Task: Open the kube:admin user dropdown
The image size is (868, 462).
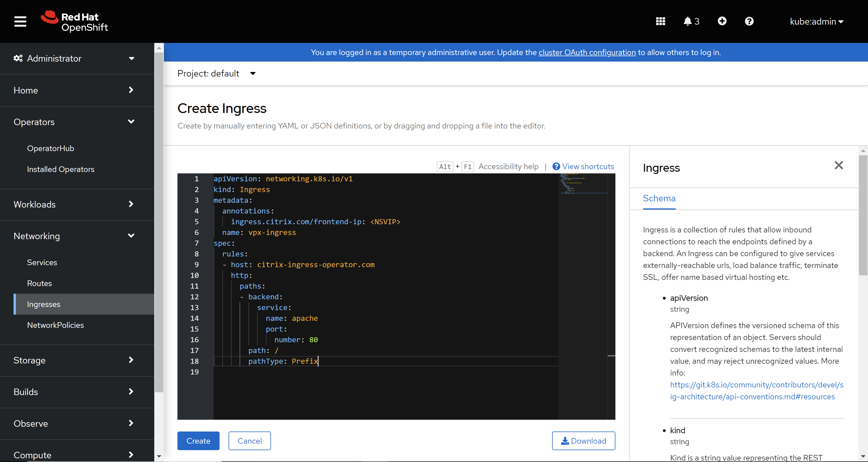Action: [x=817, y=21]
